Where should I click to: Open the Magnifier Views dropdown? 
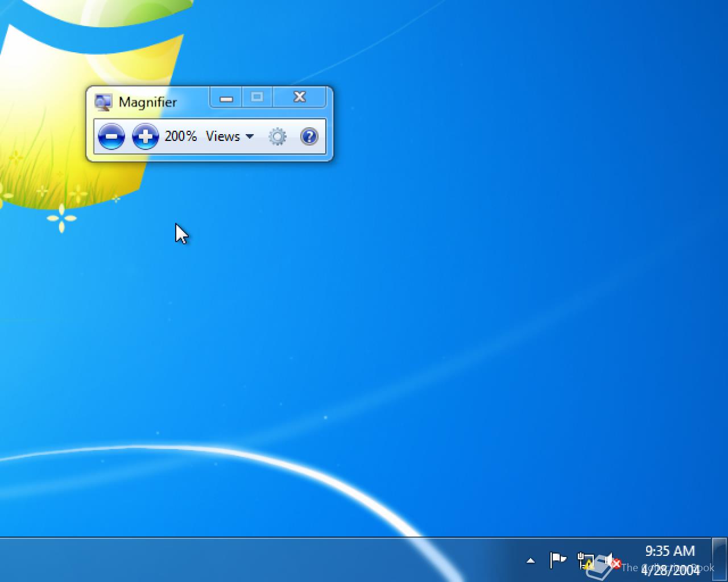tap(230, 136)
